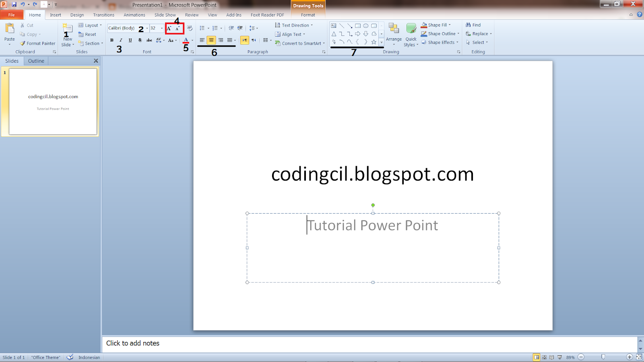Screen dimensions: 644x362
Task: Switch to Slide Sorter view
Action: coord(544,357)
